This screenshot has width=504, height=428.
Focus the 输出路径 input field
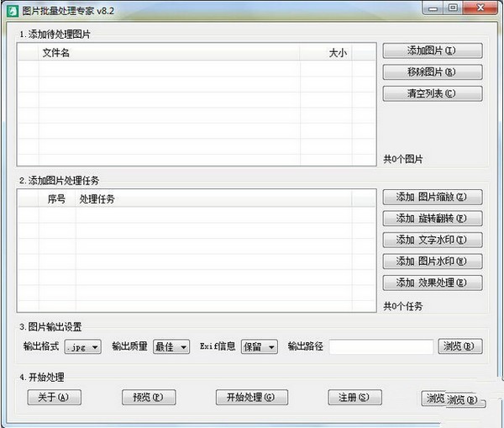(381, 347)
